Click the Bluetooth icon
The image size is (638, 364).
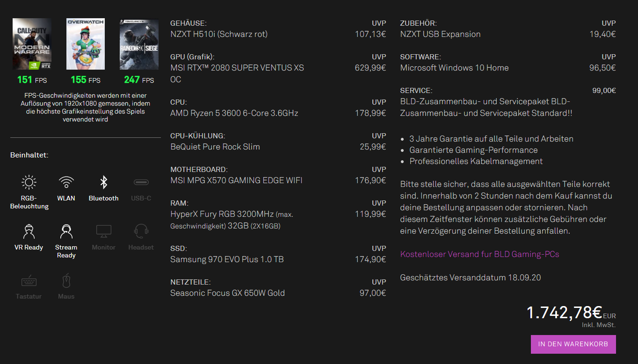pos(103,182)
